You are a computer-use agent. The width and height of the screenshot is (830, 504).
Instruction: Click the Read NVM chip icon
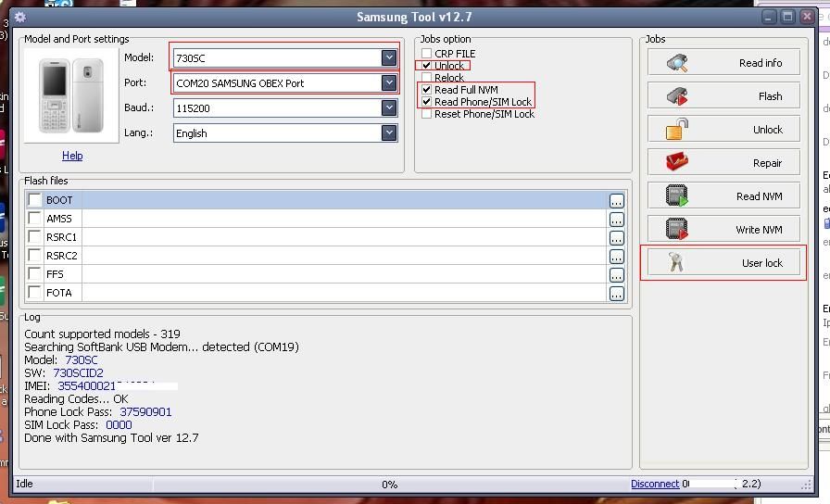pos(677,195)
